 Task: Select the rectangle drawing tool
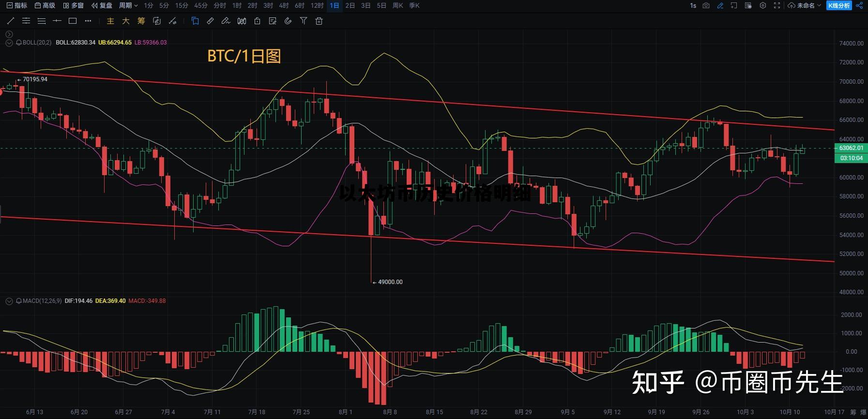73,21
